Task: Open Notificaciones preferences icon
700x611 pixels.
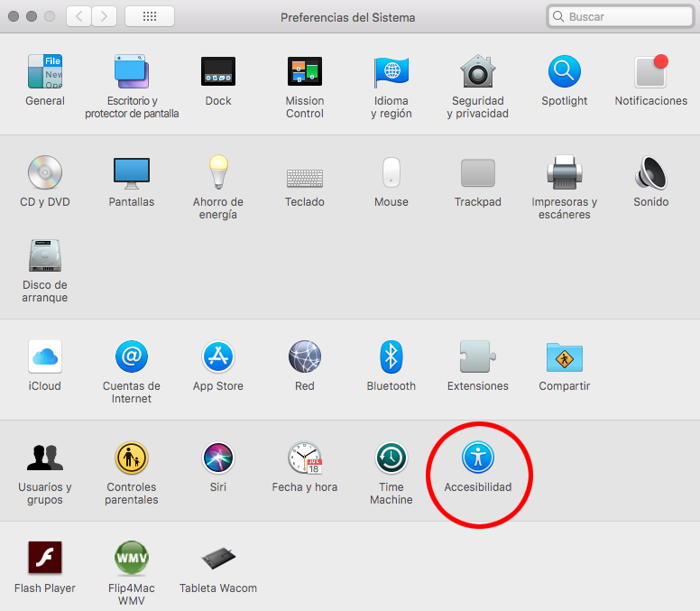Action: [x=651, y=71]
